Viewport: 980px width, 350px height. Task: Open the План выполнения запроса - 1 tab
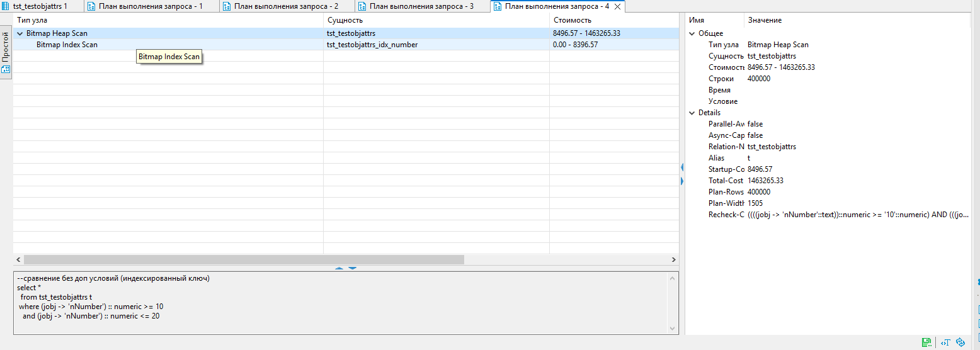(x=151, y=6)
